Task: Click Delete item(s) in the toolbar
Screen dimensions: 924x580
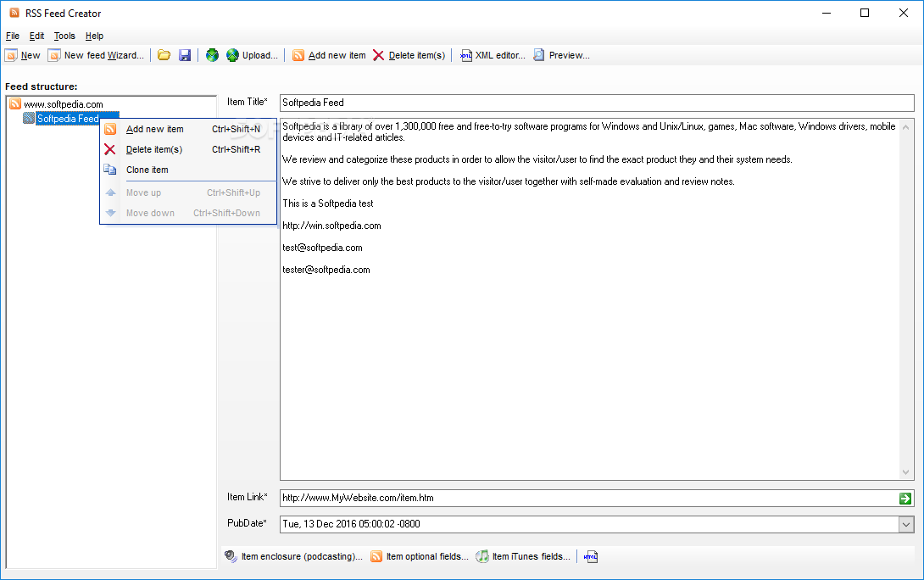Action: (409, 55)
